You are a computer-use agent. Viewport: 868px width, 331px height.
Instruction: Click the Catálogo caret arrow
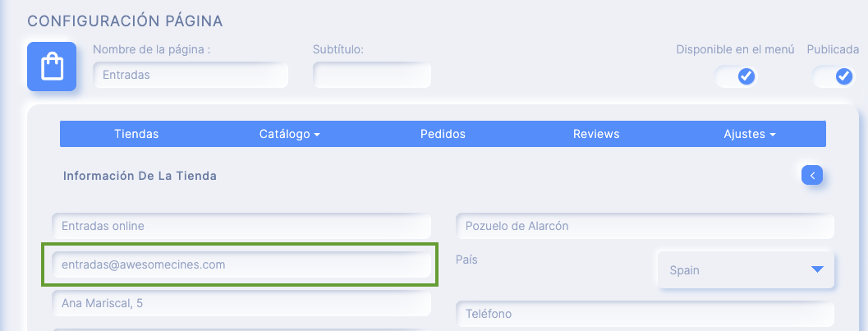317,135
